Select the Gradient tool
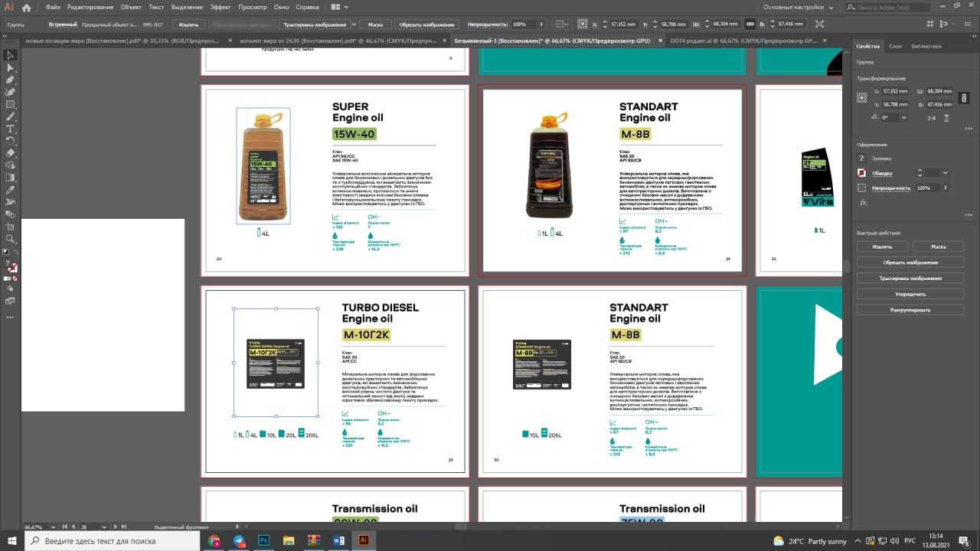Screen dimensions: 980x551 11,178
